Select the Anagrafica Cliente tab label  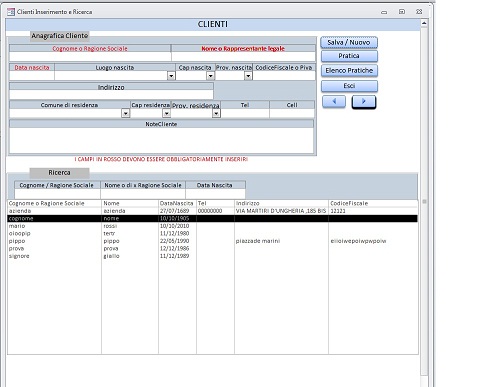60,36
